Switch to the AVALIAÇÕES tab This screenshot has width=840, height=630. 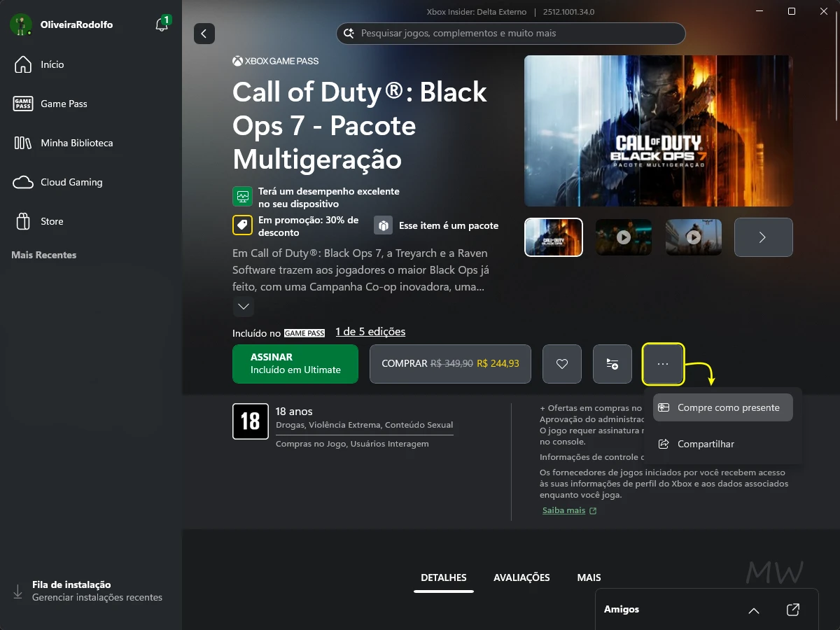tap(521, 577)
